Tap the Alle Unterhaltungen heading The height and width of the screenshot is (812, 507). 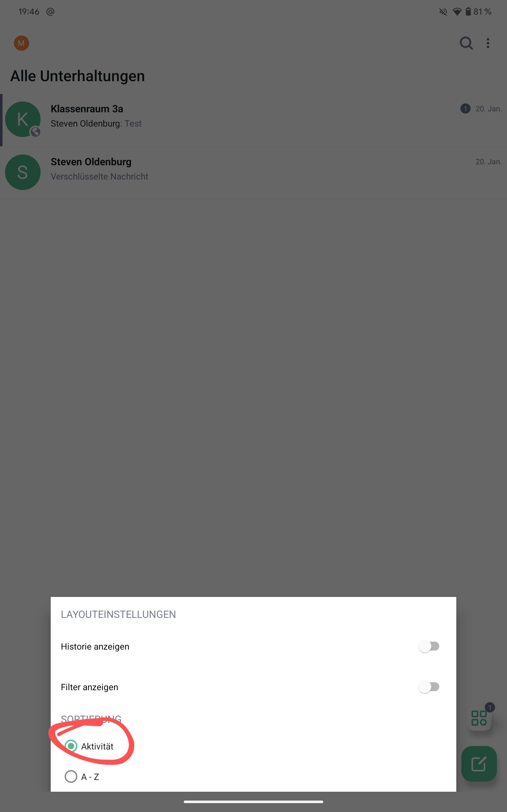pyautogui.click(x=77, y=76)
